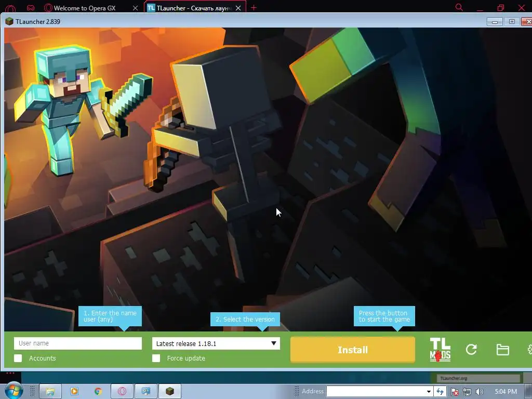This screenshot has width=532, height=399.
Task: Open the network tray icon
Action: tap(467, 392)
